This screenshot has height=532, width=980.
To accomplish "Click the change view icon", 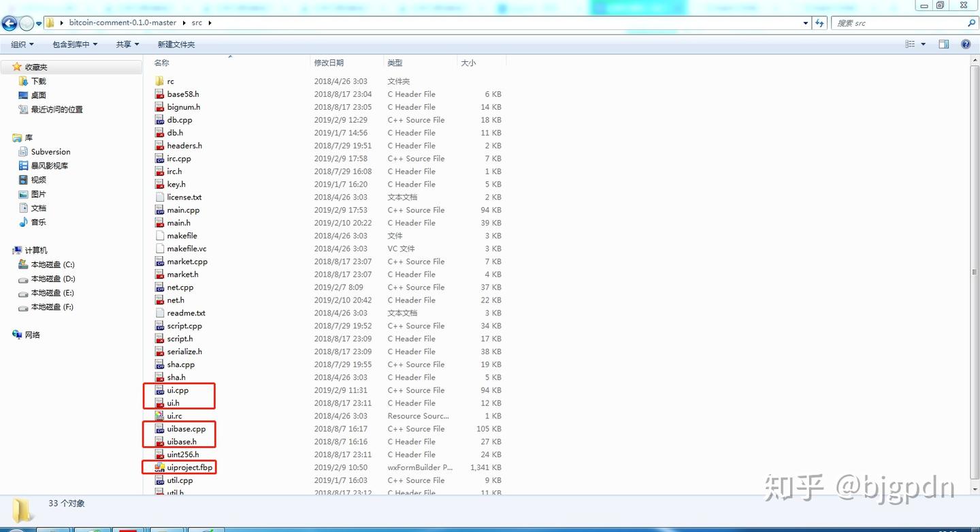I will coord(910,44).
